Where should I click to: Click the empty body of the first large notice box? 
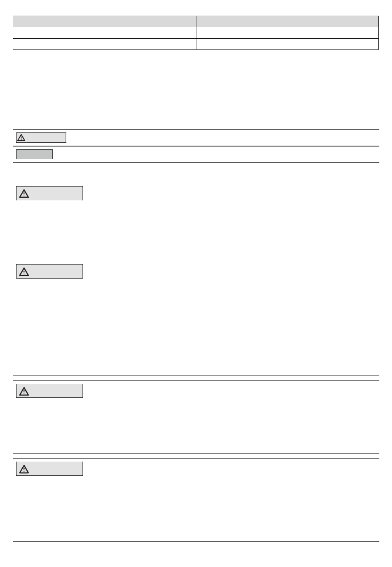coord(196,227)
